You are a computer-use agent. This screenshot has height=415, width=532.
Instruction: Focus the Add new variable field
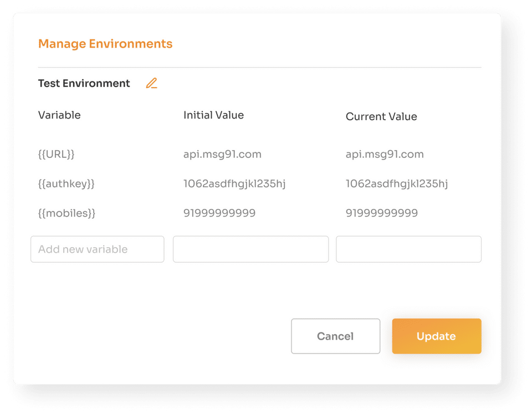[x=98, y=249]
